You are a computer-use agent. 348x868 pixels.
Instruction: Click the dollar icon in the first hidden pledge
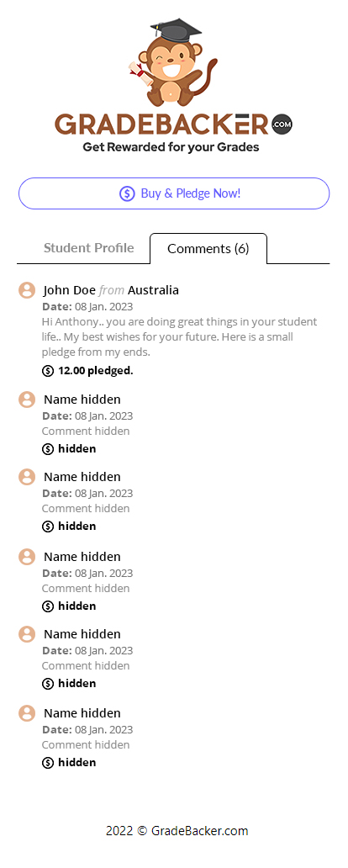[x=48, y=449]
